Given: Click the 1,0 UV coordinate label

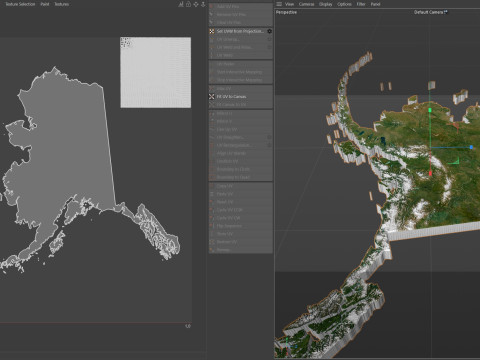Looking at the screenshot, I should tap(188, 326).
